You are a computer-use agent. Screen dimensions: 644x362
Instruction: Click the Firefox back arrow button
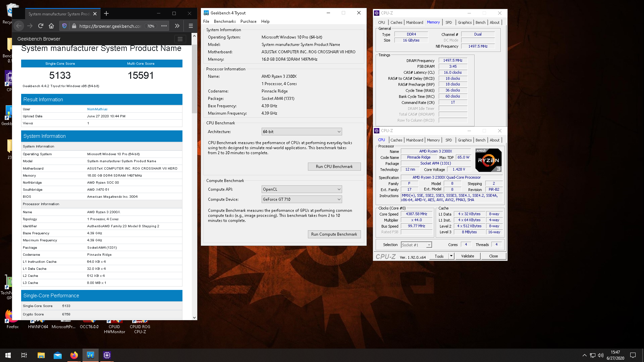click(x=19, y=26)
